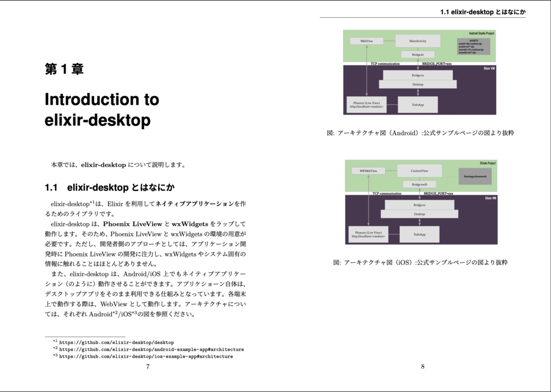Select the ContentView block in the iOS diagram
This screenshot has height=392, width=551.
[x=419, y=170]
